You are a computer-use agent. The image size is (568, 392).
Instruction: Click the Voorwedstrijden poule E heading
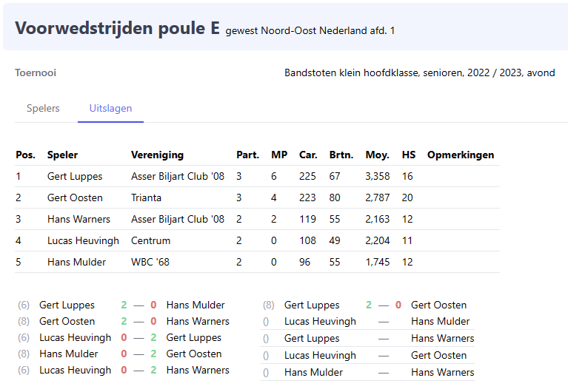click(117, 28)
